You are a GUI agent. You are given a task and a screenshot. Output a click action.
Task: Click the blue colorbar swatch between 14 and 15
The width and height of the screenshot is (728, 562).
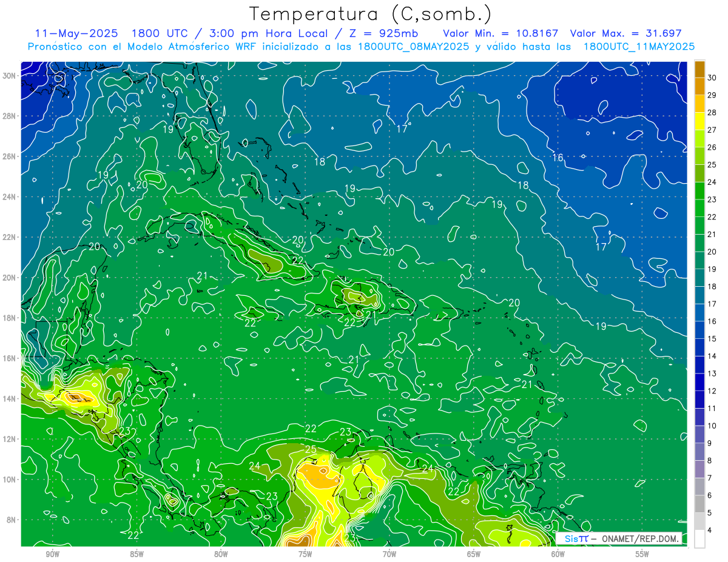coord(700,347)
